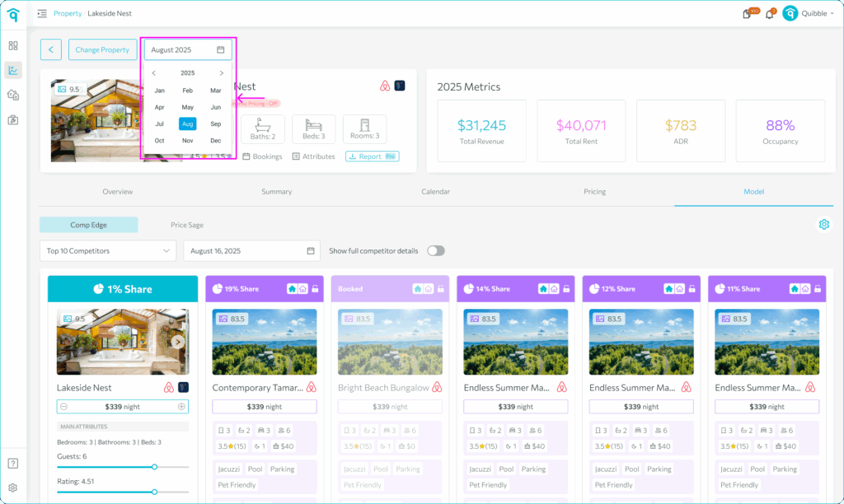Screen dimensions: 844x504
Task: Adjust the Rating slider handle
Action: [x=154, y=492]
